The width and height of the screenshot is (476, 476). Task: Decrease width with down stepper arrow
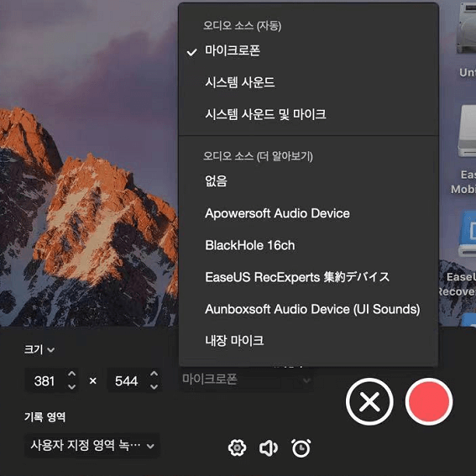pyautogui.click(x=71, y=387)
